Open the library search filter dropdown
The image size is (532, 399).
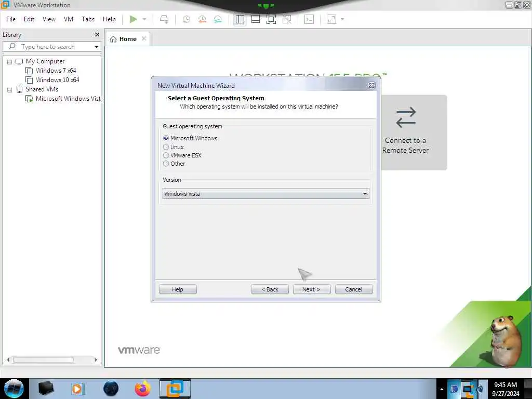(x=96, y=46)
